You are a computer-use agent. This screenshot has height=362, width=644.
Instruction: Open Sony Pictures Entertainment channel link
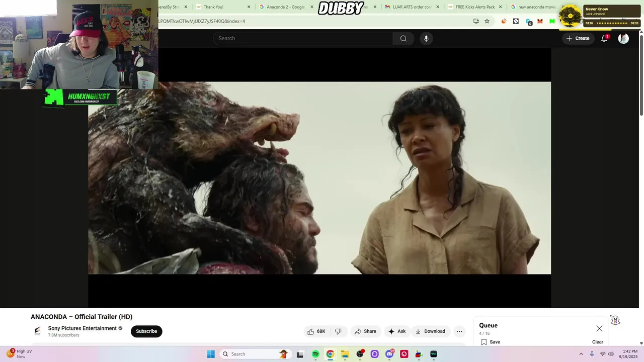click(83, 328)
